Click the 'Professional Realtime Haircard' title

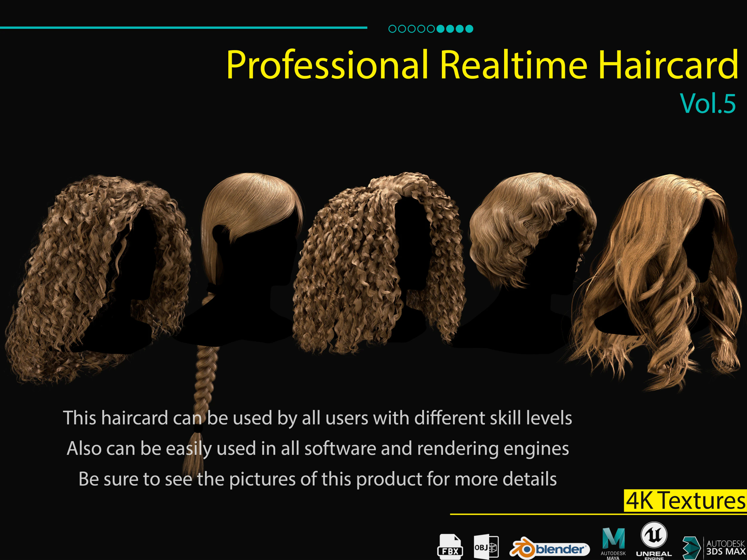pyautogui.click(x=482, y=64)
